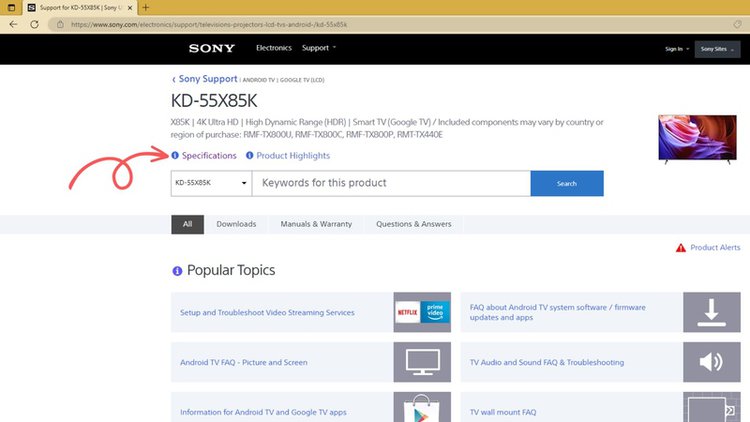Reload the page with refresh icon
750x422 pixels.
click(34, 24)
